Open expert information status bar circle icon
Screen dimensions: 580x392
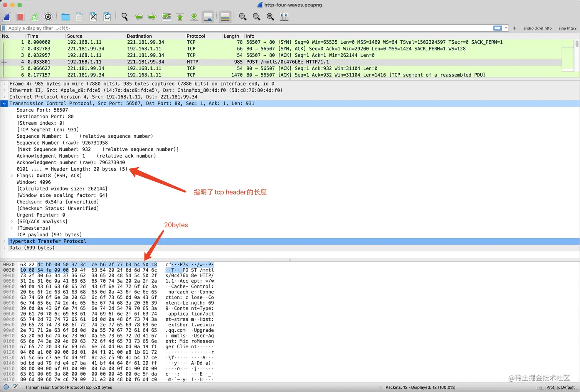tap(6, 387)
